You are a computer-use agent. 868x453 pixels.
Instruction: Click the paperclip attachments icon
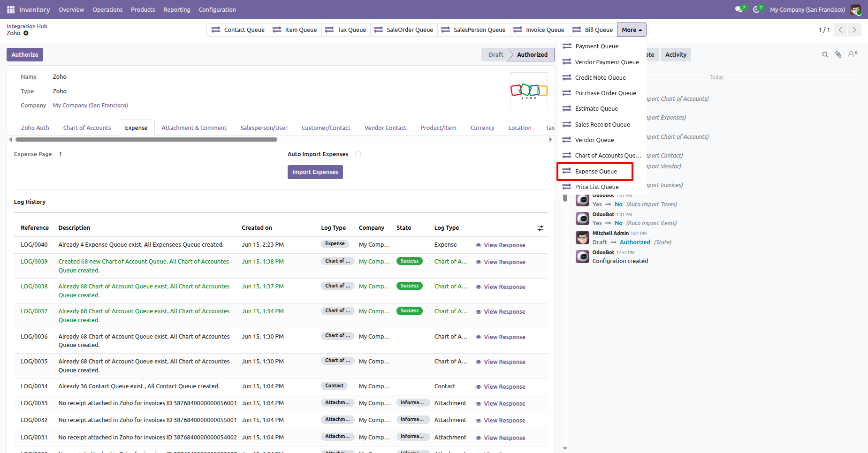(838, 55)
